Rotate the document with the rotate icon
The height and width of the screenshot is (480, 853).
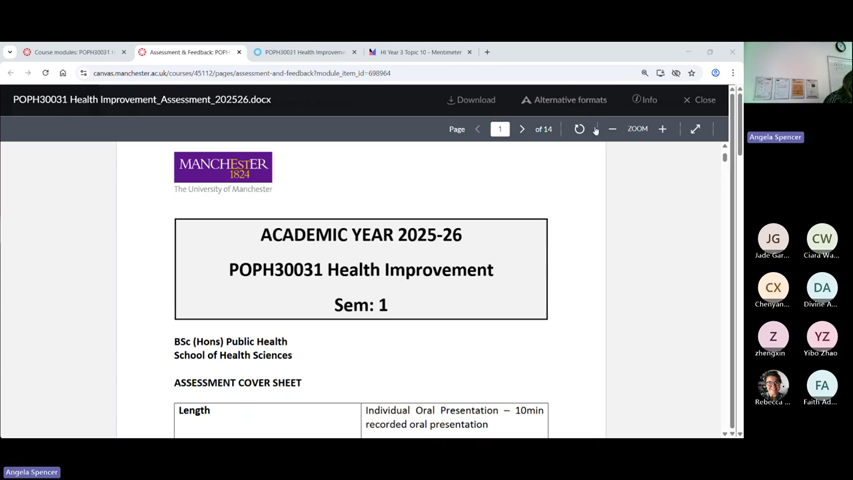(579, 129)
